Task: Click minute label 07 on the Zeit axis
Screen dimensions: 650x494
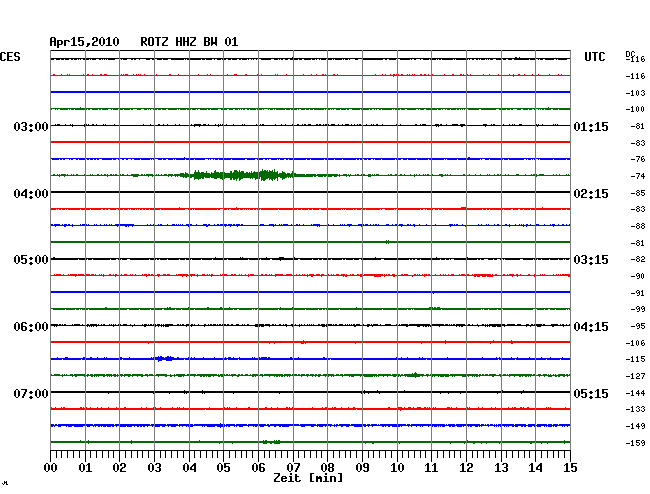Action: (293, 468)
